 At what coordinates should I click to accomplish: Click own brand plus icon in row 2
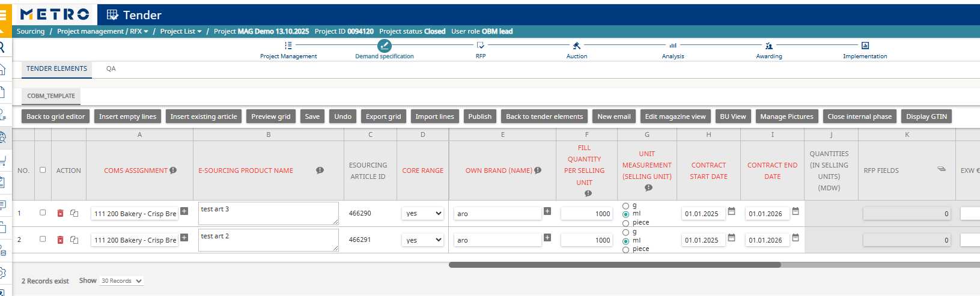(x=547, y=237)
